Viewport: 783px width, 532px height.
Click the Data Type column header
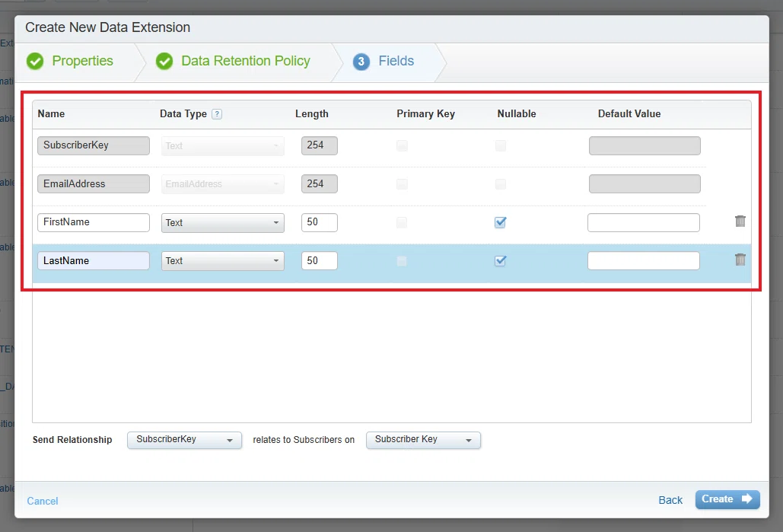(183, 114)
